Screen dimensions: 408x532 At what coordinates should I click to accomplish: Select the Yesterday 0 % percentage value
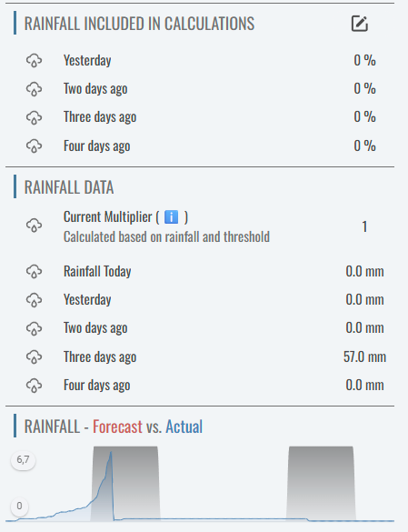(364, 61)
